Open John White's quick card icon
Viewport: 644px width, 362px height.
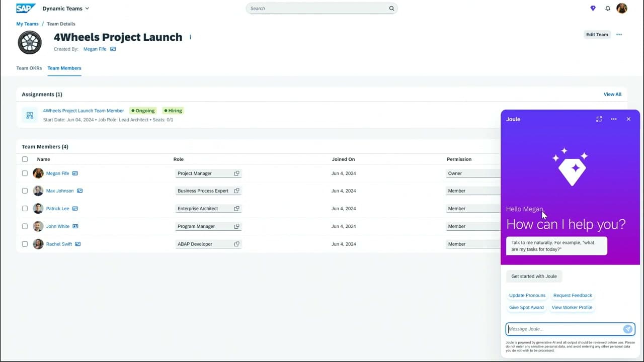pos(75,226)
